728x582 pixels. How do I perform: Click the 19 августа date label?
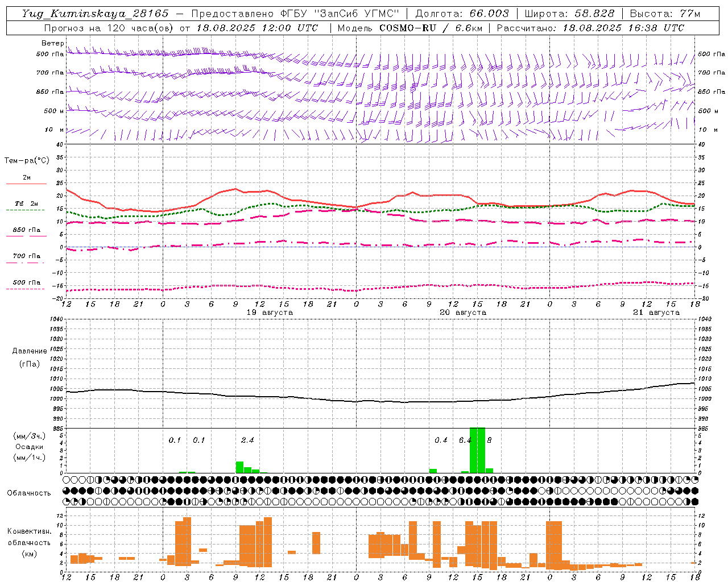[270, 313]
